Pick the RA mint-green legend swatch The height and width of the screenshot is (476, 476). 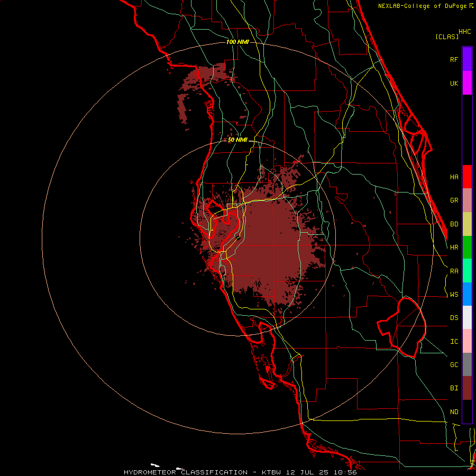coord(467,271)
